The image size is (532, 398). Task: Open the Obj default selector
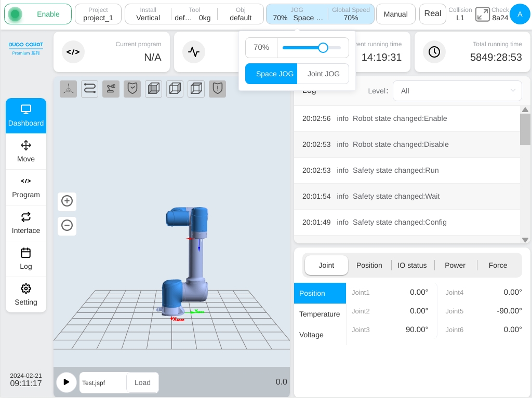coord(241,14)
